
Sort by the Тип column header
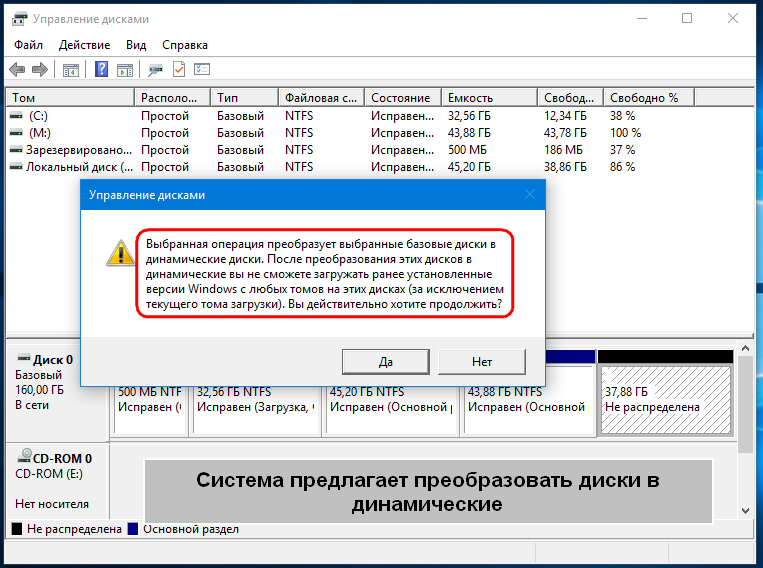coord(245,97)
